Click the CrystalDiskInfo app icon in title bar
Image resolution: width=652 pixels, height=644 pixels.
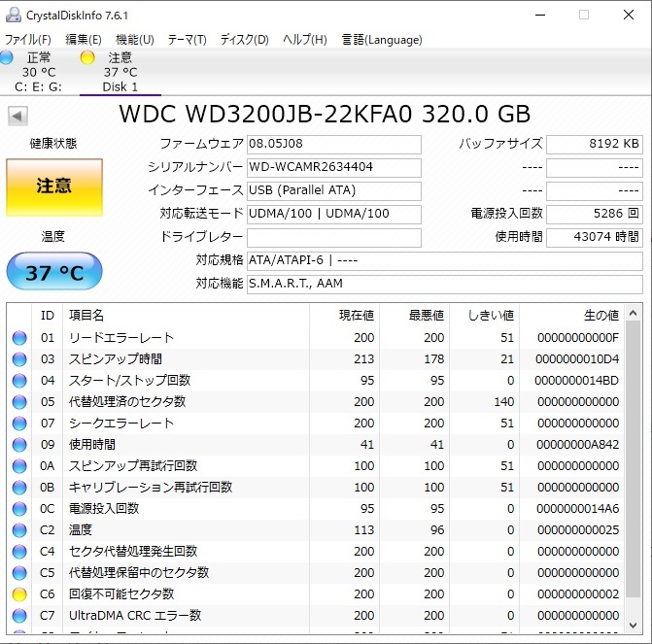click(14, 15)
